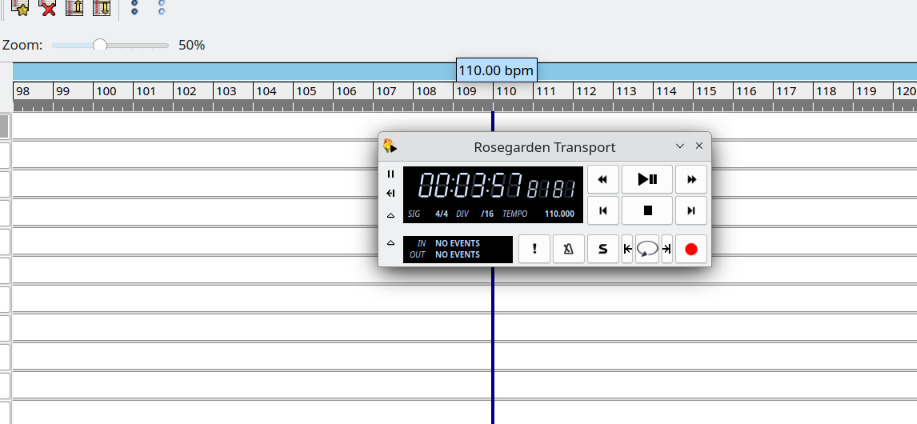Open the Transport window menu chevron

coord(680,146)
